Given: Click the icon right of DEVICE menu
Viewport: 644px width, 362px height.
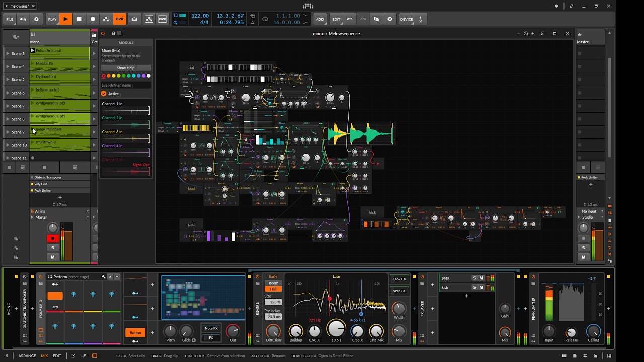Looking at the screenshot, I should pos(420,19).
